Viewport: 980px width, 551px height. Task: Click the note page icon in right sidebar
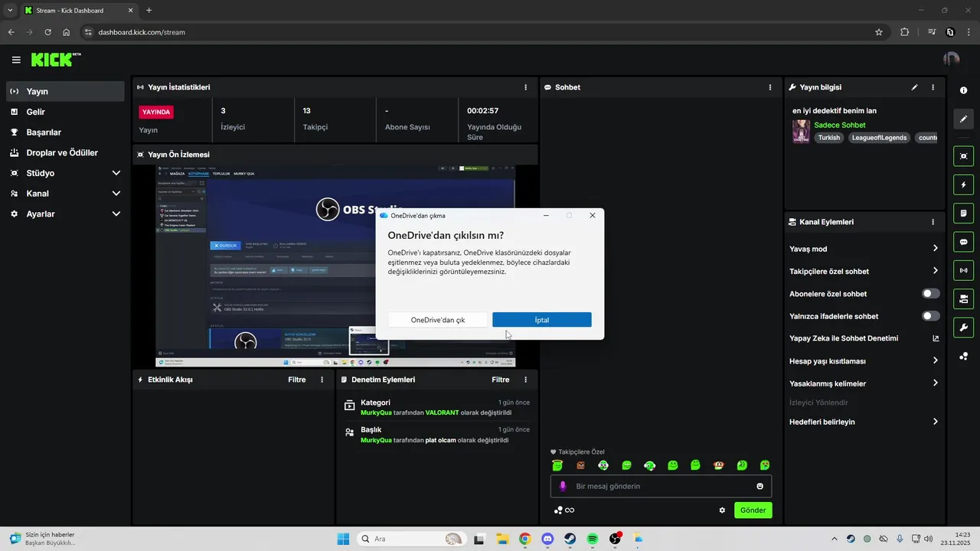pyautogui.click(x=963, y=214)
